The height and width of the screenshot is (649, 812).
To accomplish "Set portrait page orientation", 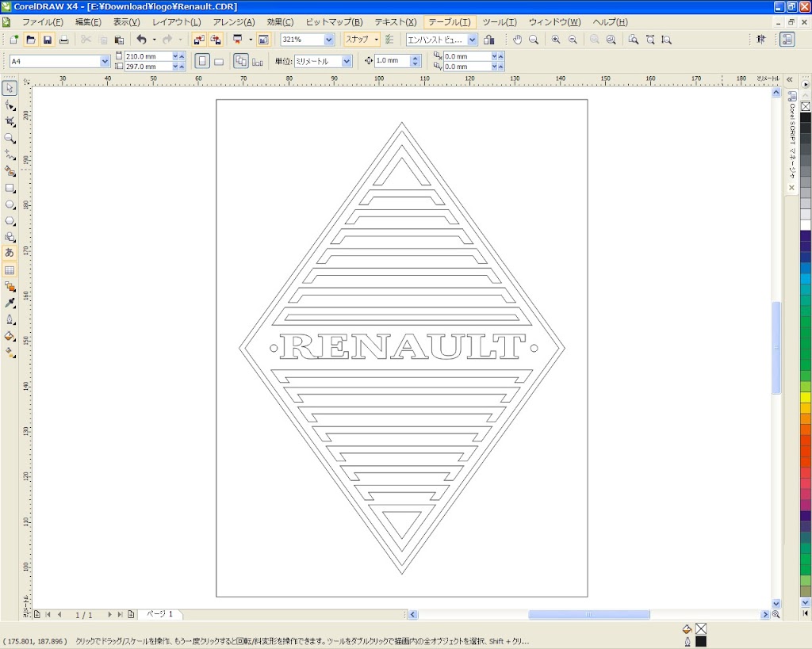I will coord(202,61).
